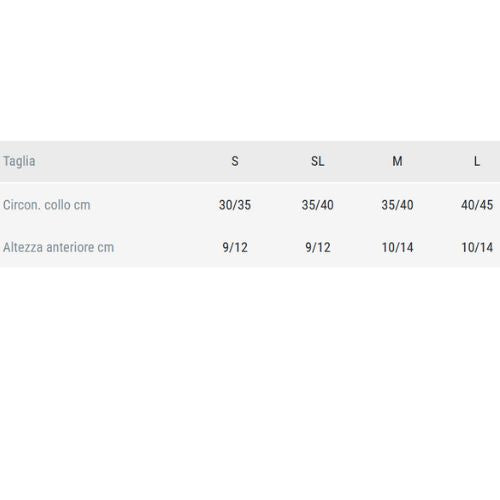The image size is (500, 500).
Task: Click the word Altezza in row label
Action: point(23,247)
